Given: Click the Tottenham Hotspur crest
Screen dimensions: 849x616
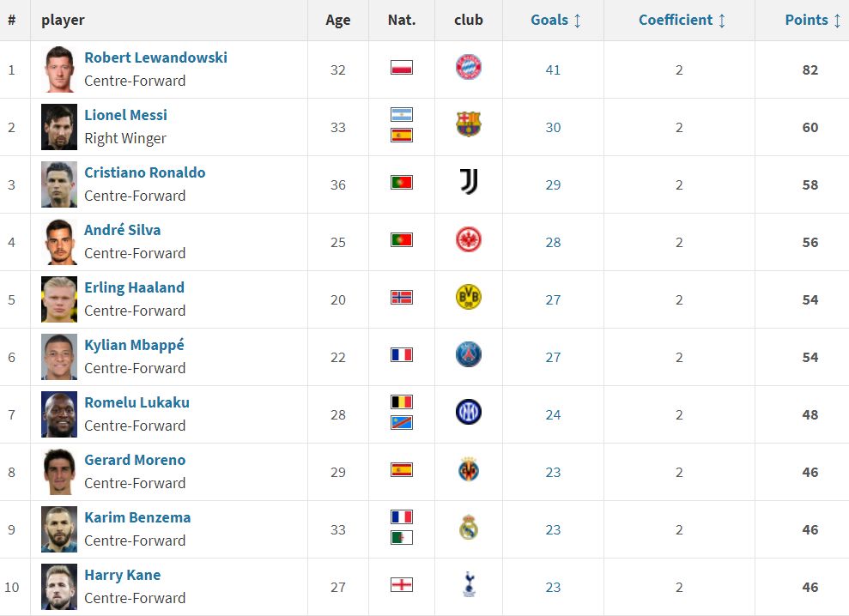Looking at the screenshot, I should click(x=469, y=584).
